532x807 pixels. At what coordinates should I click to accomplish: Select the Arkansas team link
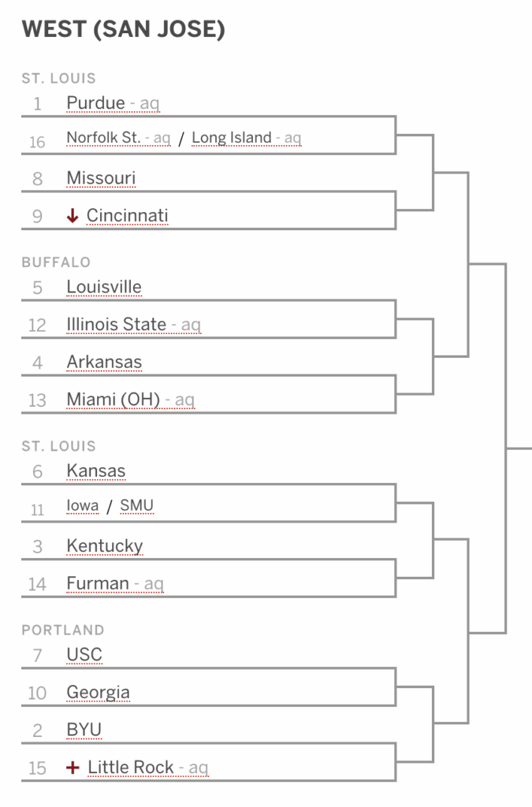click(105, 362)
